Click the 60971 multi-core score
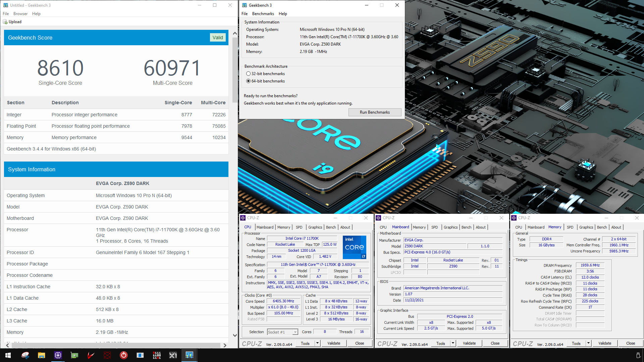Viewport: 644px width, 362px height. click(x=172, y=68)
